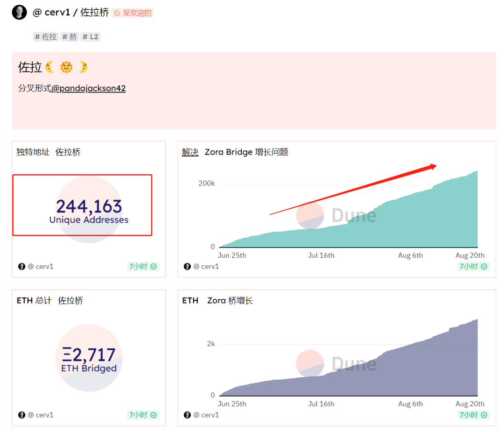Image resolution: width=504 pixels, height=432 pixels.
Task: Click @ cerv1 under Unique Addresses card
Action: pos(41,266)
